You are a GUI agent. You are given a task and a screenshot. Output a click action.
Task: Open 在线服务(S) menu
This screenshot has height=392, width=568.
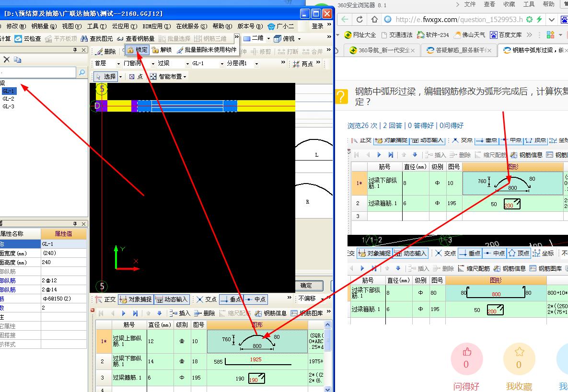[x=192, y=26]
